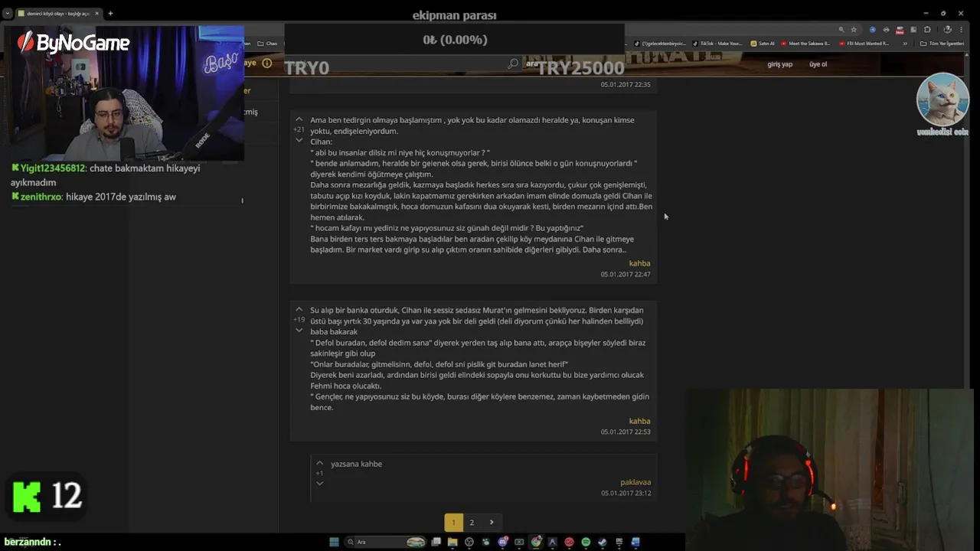The height and width of the screenshot is (551, 980).
Task: Open File Explorer from the taskbar
Action: click(x=452, y=542)
